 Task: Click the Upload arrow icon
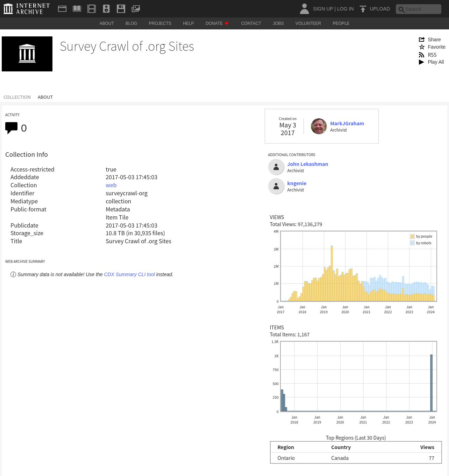pos(363,9)
